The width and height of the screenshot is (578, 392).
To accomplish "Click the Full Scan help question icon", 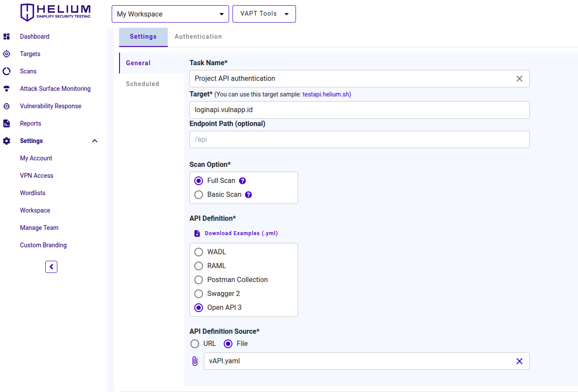I will (242, 181).
